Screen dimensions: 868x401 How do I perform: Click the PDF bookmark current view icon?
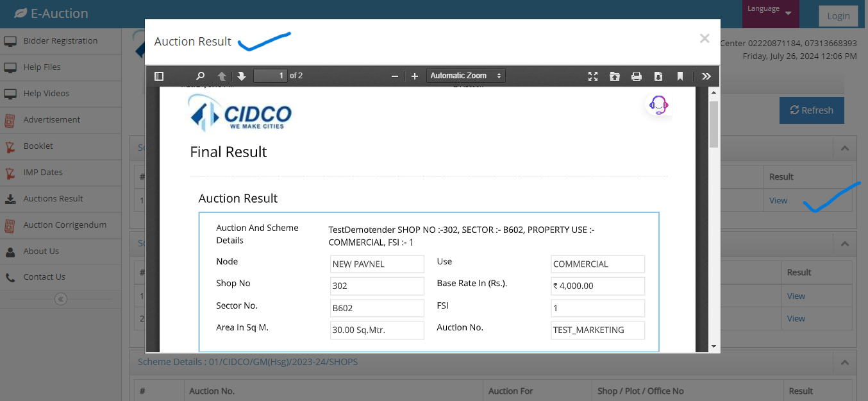click(680, 76)
